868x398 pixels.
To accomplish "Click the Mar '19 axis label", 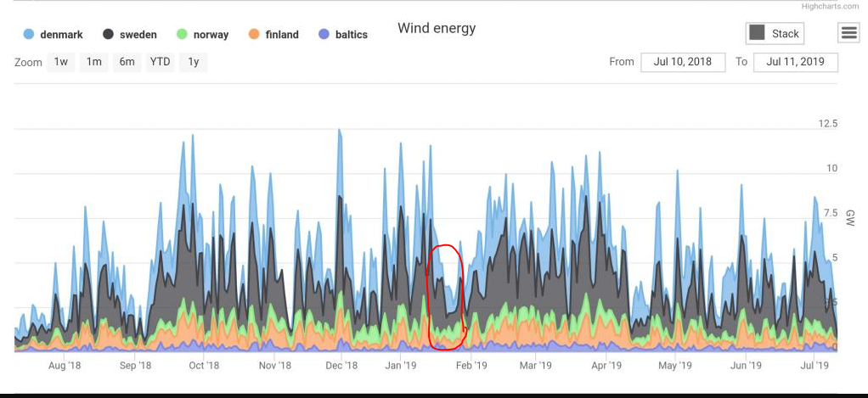I will (x=536, y=366).
